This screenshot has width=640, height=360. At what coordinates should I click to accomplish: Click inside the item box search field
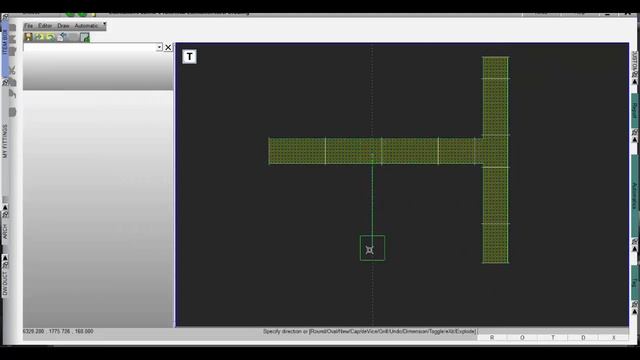[90, 47]
